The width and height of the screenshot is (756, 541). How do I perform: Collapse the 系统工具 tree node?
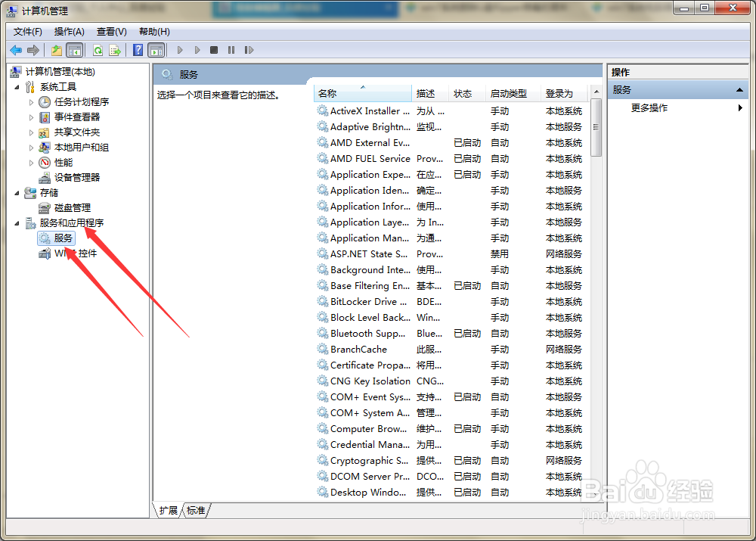point(17,87)
